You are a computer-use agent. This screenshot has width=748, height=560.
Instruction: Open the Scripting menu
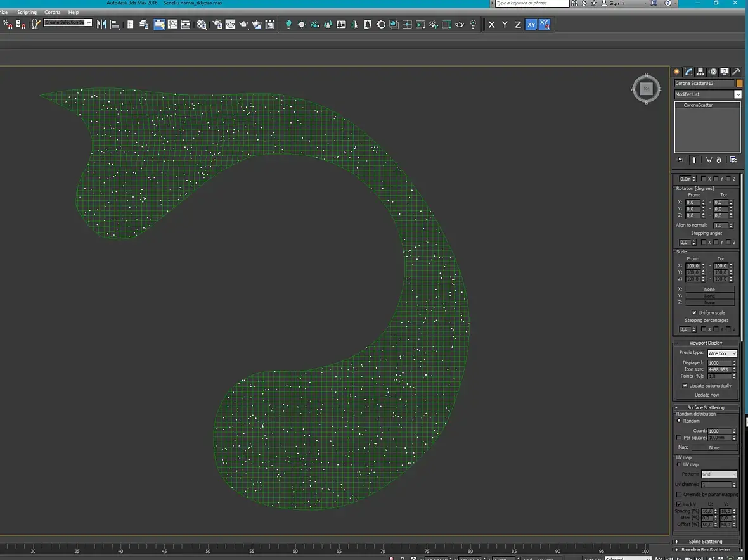click(x=27, y=13)
